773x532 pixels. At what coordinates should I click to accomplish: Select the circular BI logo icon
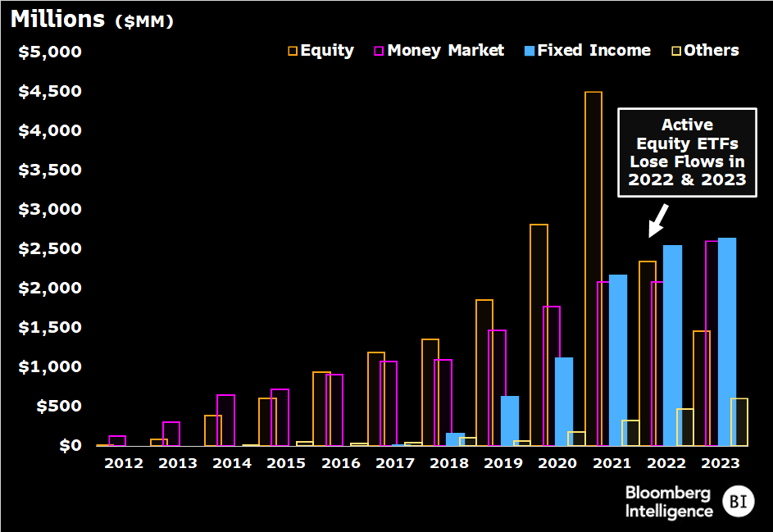739,500
